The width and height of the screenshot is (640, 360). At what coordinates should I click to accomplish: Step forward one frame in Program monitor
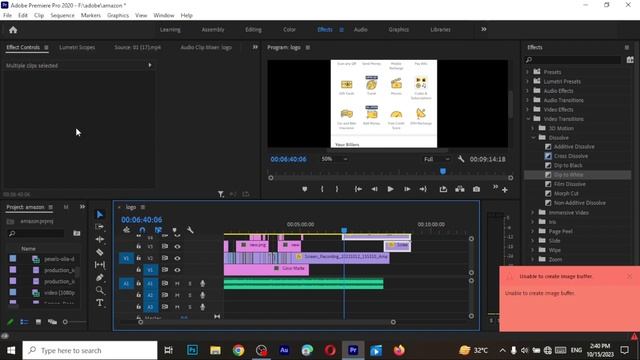tap(407, 189)
